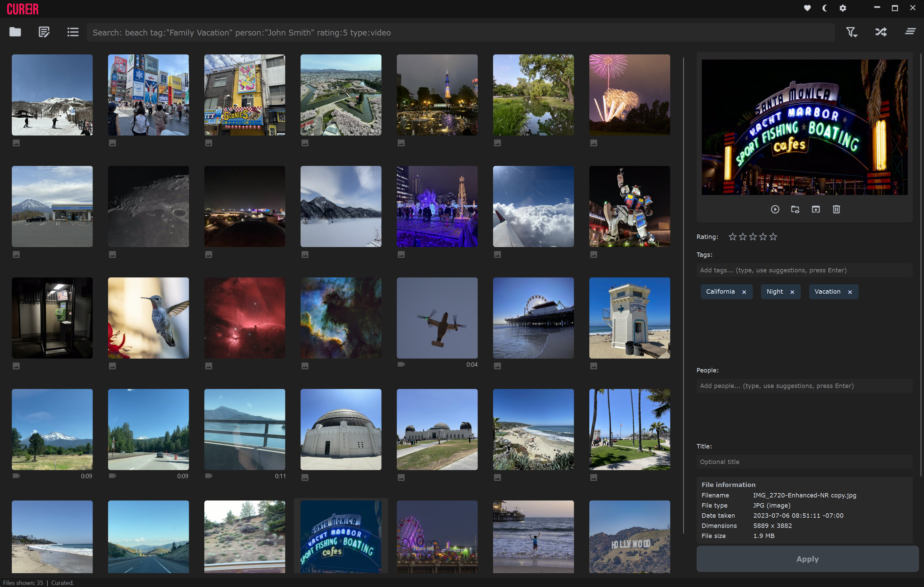
Task: Open the Curor logo menu
Action: click(x=22, y=8)
